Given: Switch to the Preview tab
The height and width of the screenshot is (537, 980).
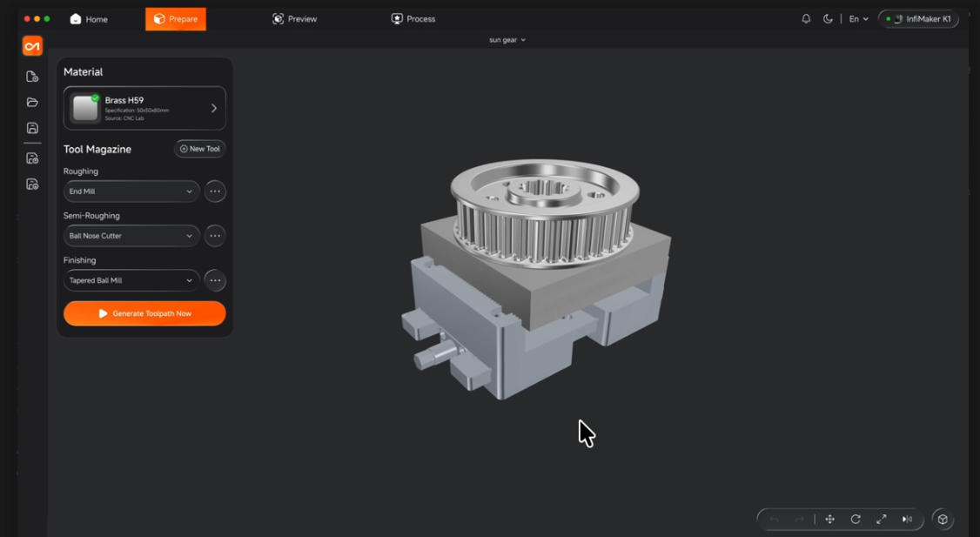Looking at the screenshot, I should (x=294, y=19).
